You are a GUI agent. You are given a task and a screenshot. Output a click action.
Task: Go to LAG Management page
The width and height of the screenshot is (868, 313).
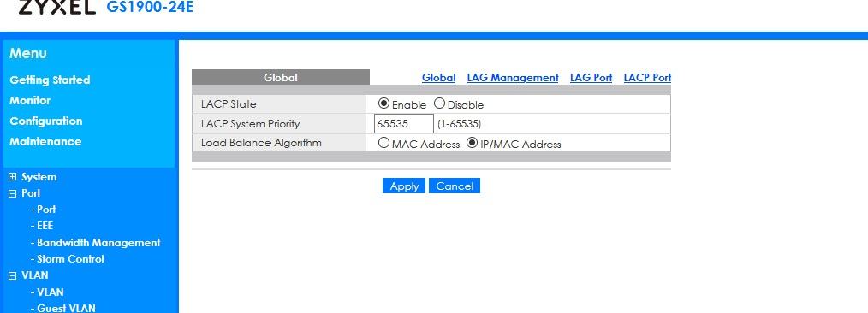pyautogui.click(x=513, y=78)
